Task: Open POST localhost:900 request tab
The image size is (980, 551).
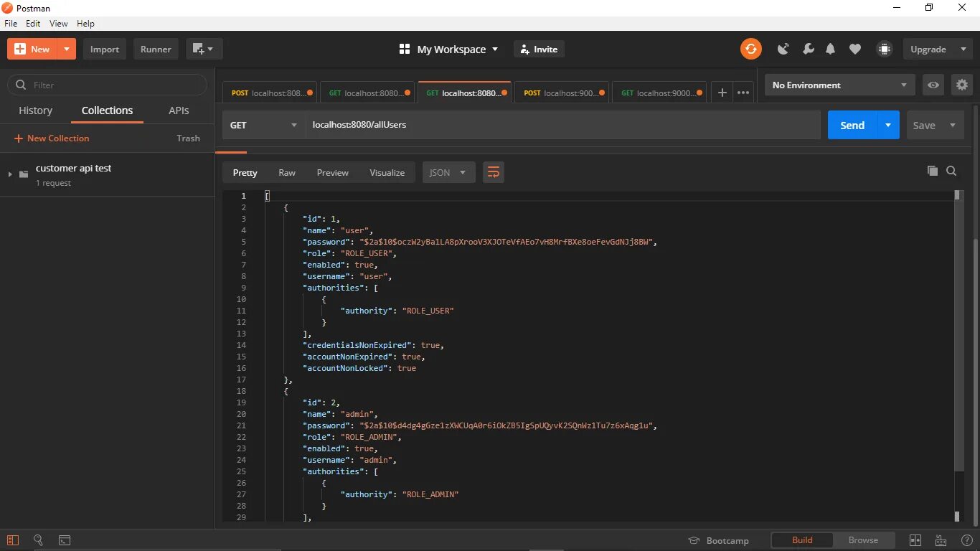Action: pos(560,93)
